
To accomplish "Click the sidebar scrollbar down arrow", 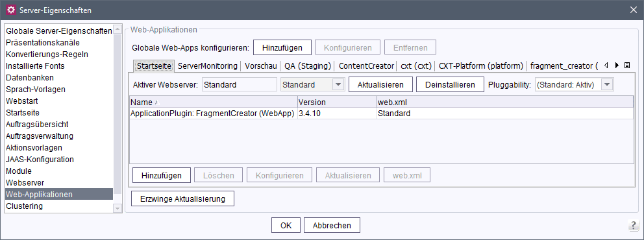I will [x=118, y=209].
